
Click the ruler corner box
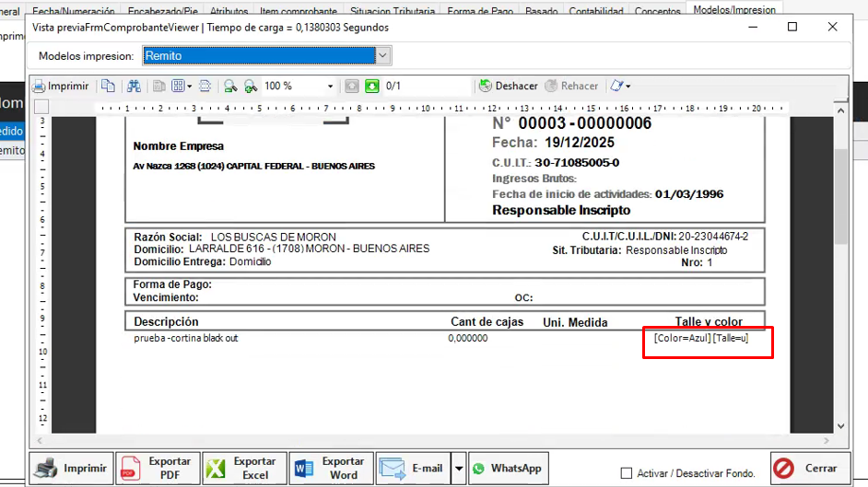tap(41, 106)
